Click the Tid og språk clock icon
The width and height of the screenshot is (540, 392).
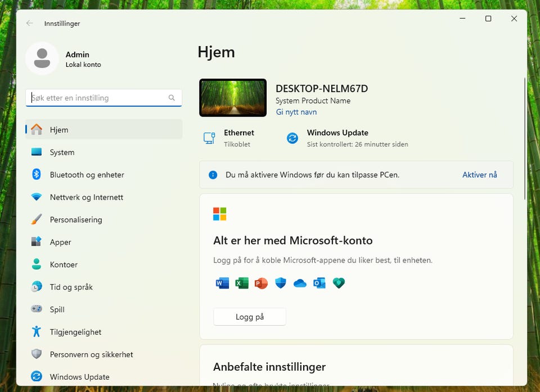[x=37, y=287]
